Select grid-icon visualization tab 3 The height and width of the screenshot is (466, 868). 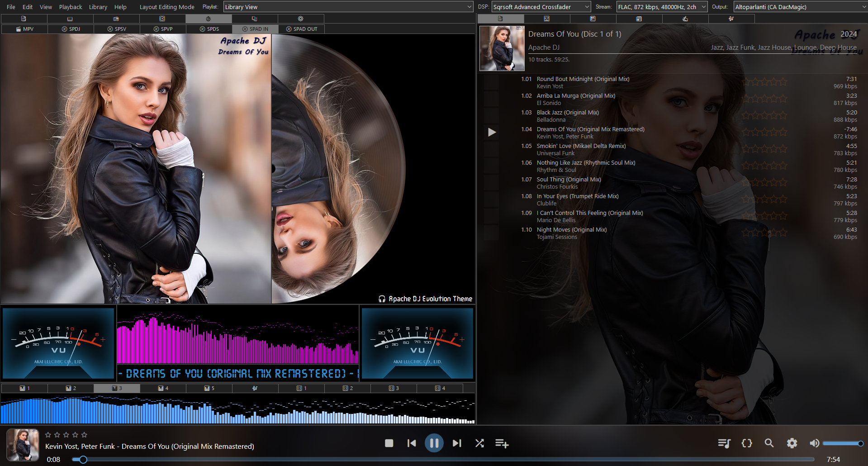coord(394,388)
